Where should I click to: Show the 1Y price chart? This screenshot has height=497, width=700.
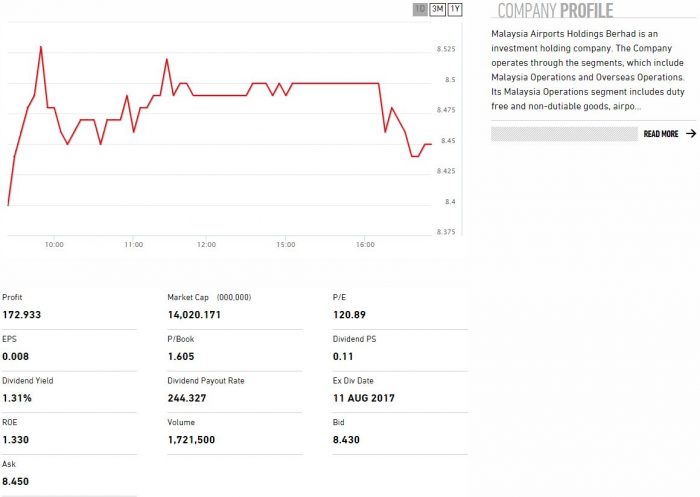pos(455,10)
